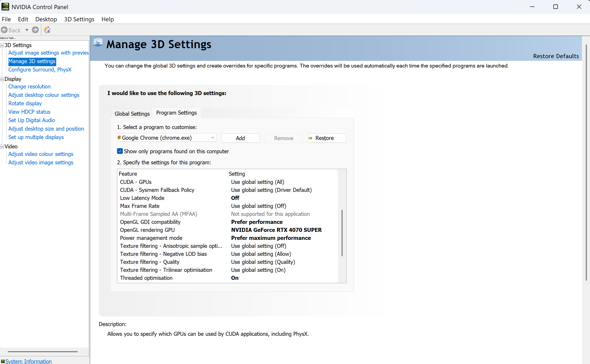This screenshot has height=364, width=590.
Task: Click the Feature column header
Action: 173,174
